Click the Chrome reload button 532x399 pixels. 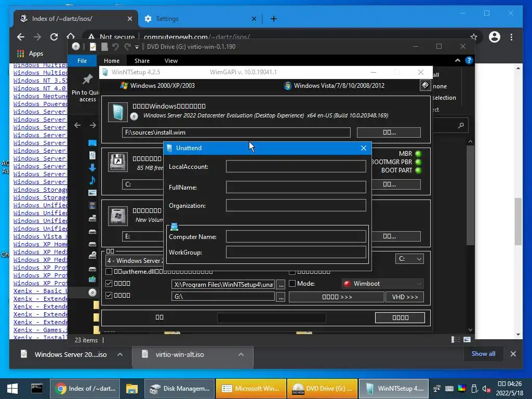tap(54, 37)
